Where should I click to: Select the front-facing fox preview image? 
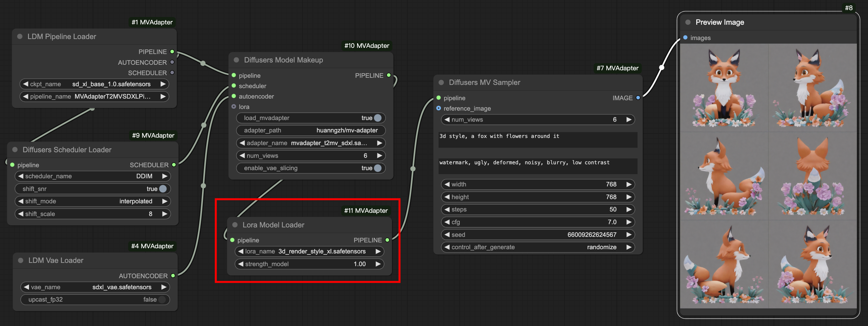724,88
